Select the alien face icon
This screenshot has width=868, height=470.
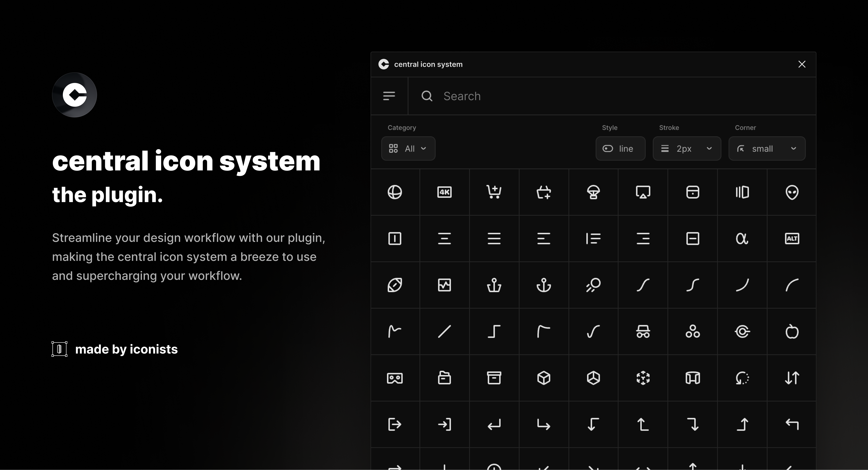point(792,192)
